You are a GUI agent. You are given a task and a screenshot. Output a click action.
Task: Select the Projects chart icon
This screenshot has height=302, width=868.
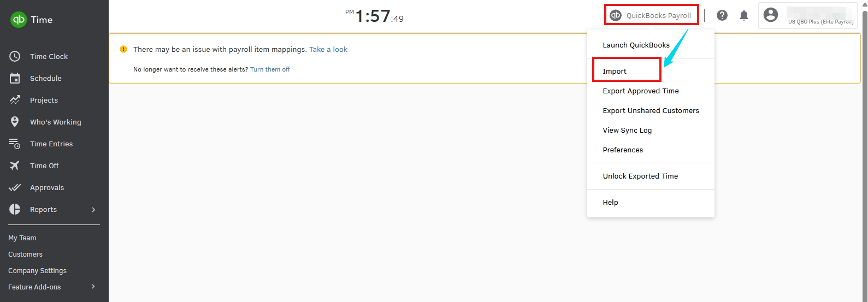[15, 100]
